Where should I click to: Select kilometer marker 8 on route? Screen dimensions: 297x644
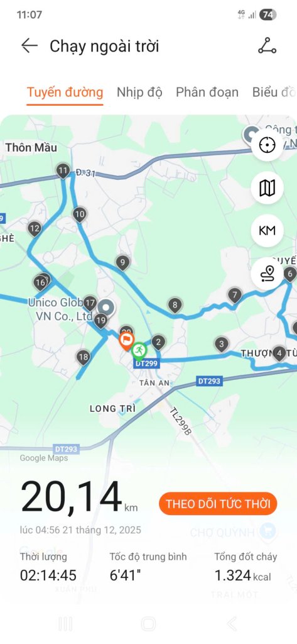pyautogui.click(x=175, y=306)
